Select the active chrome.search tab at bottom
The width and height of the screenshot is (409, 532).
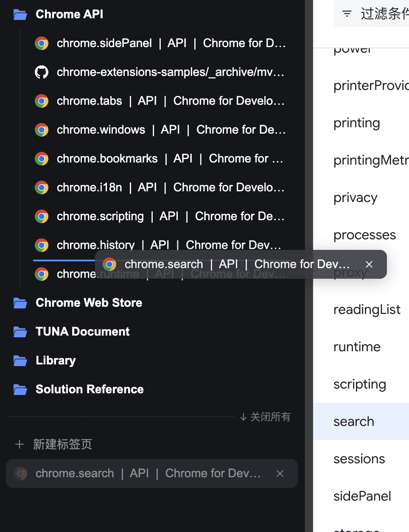tap(152, 473)
